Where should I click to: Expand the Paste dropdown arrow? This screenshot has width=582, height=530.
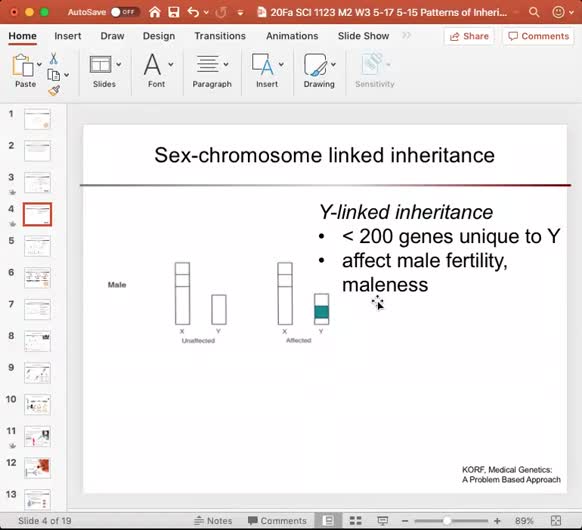tap(39, 64)
